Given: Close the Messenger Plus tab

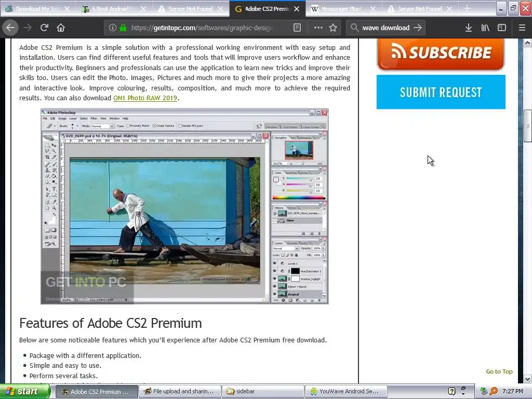Looking at the screenshot, I should (x=373, y=9).
